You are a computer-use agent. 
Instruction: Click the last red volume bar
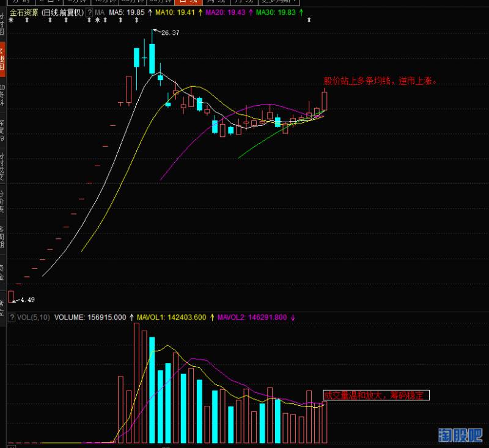tap(325, 422)
